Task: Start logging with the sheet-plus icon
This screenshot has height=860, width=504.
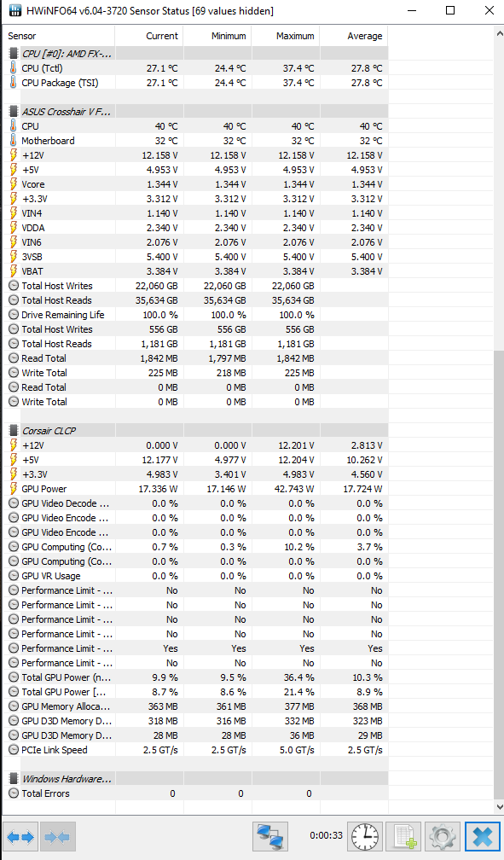Action: [403, 836]
